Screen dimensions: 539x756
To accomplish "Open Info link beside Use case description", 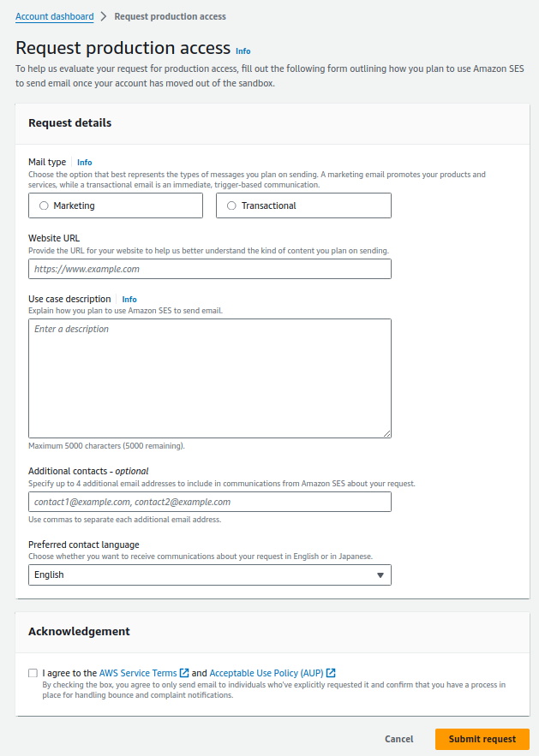I will pos(129,300).
